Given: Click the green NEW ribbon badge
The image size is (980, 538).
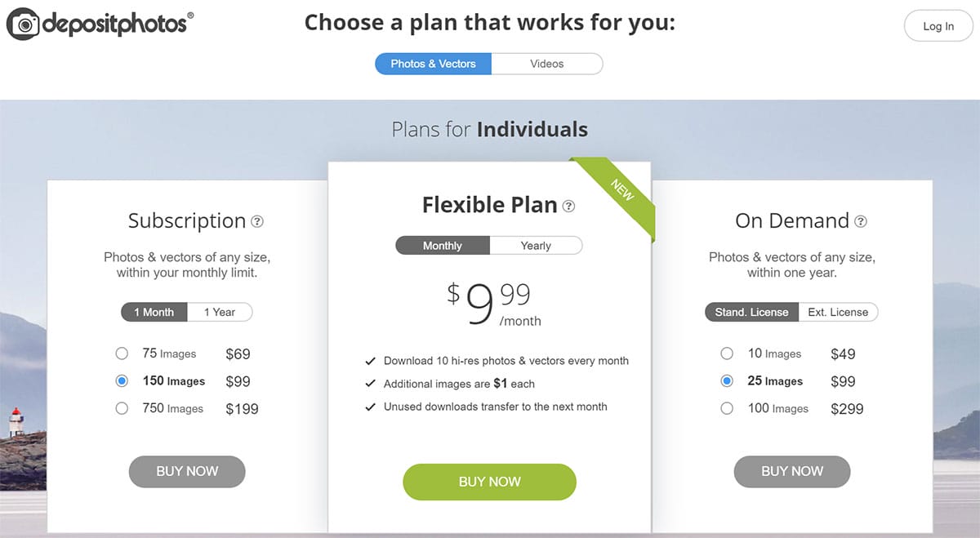Looking at the screenshot, I should coord(626,194).
